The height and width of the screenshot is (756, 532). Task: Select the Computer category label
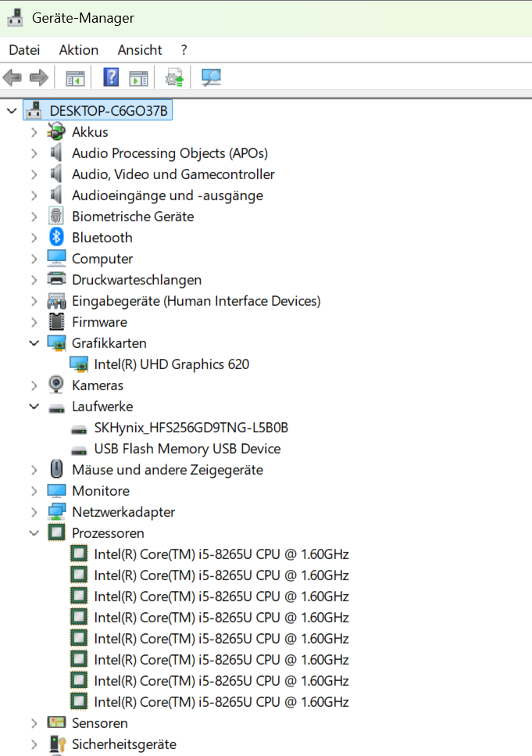[x=102, y=259]
